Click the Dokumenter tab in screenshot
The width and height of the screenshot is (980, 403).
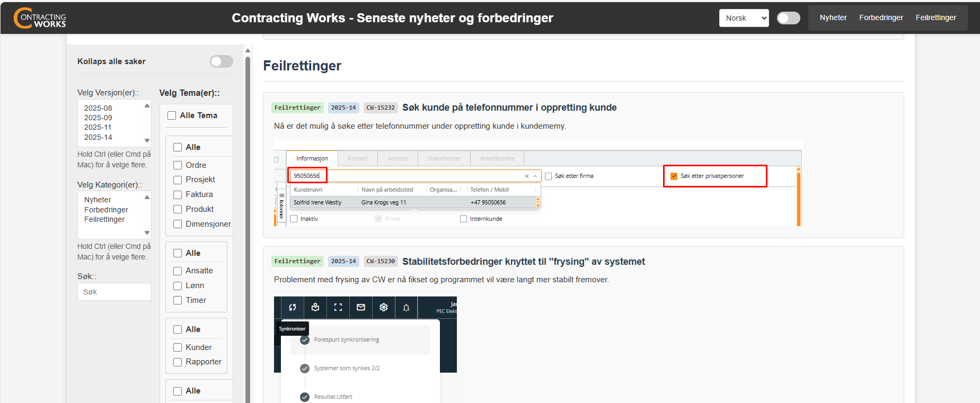tap(444, 158)
